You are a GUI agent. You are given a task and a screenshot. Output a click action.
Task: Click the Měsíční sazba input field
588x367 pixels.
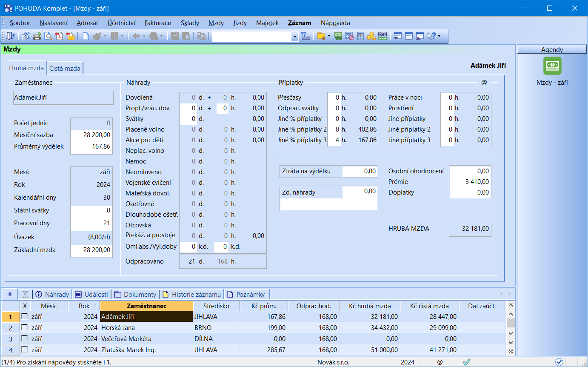click(91, 135)
